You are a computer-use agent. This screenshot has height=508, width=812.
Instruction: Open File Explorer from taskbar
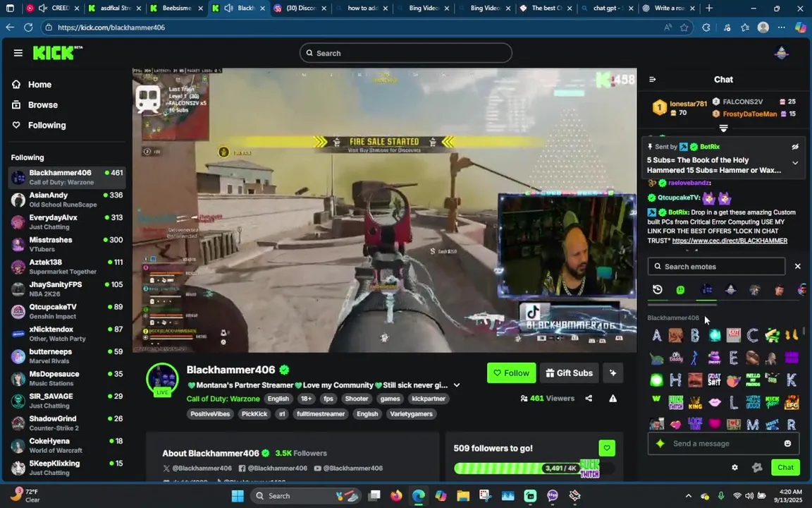pyautogui.click(x=463, y=495)
